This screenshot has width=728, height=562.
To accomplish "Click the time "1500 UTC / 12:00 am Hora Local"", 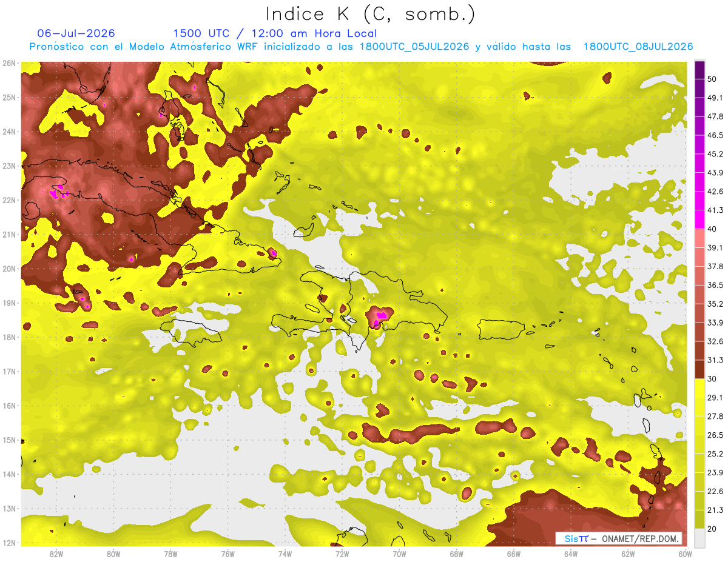I will click(275, 33).
